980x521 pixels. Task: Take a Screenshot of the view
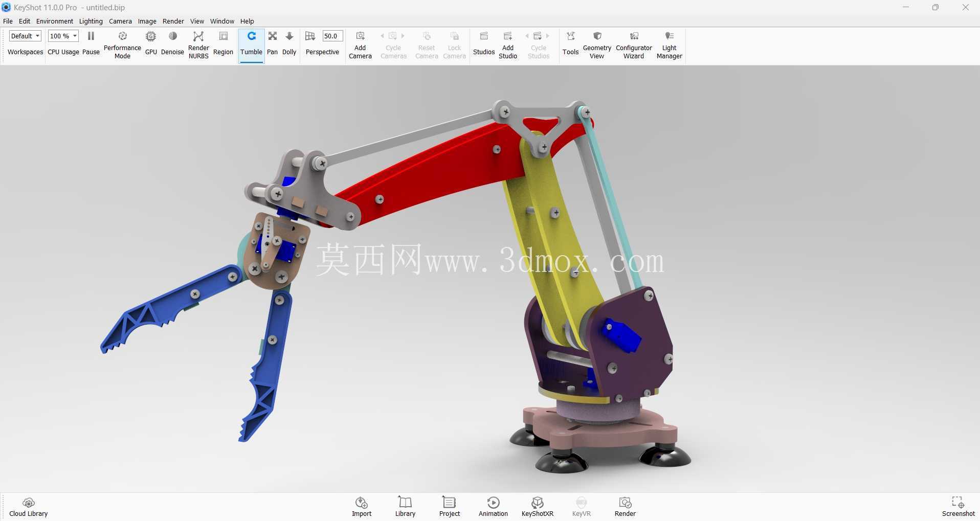(x=959, y=507)
